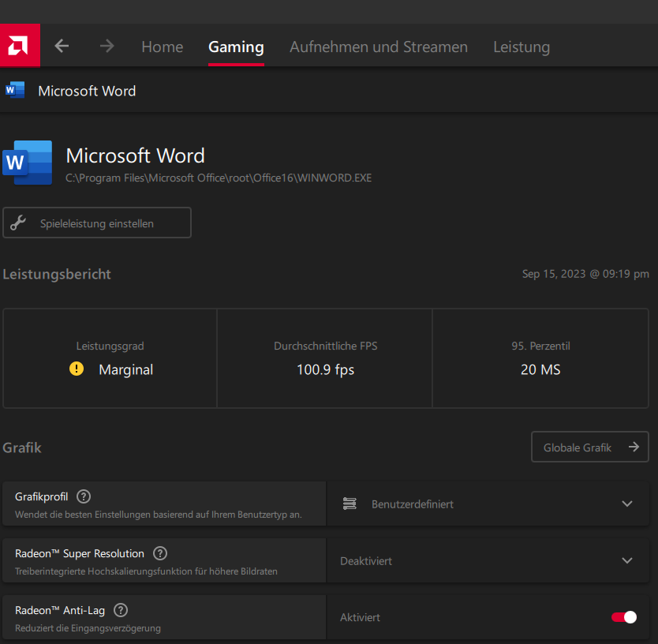Click the small Word icon in breadcrumb bar
The height and width of the screenshot is (644, 658).
pyautogui.click(x=15, y=91)
